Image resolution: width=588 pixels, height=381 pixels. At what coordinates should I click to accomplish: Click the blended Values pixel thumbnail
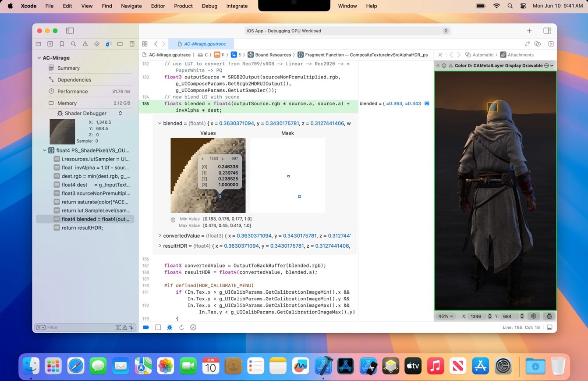click(x=208, y=175)
